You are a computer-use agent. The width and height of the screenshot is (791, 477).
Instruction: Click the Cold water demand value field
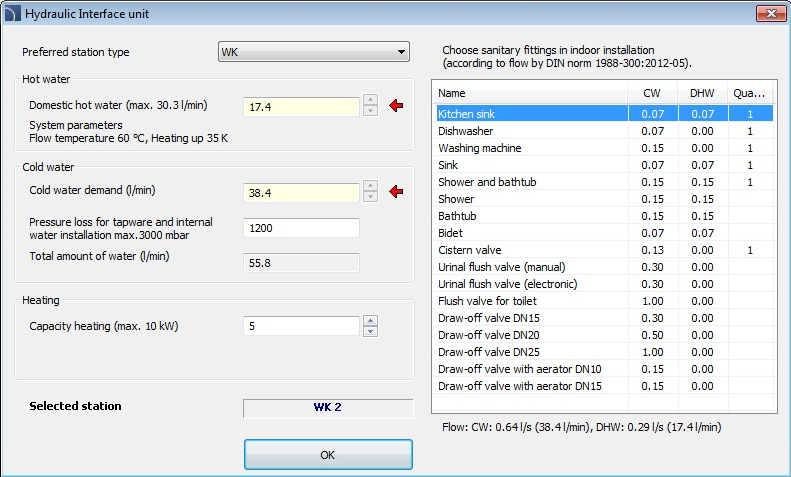click(x=301, y=191)
